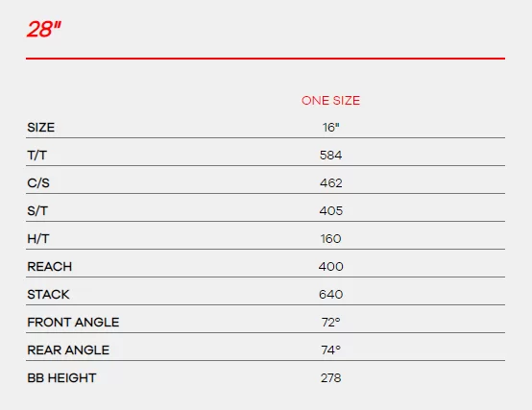This screenshot has height=410, width=532.
Task: Click the REACH row label
Action: 50,267
